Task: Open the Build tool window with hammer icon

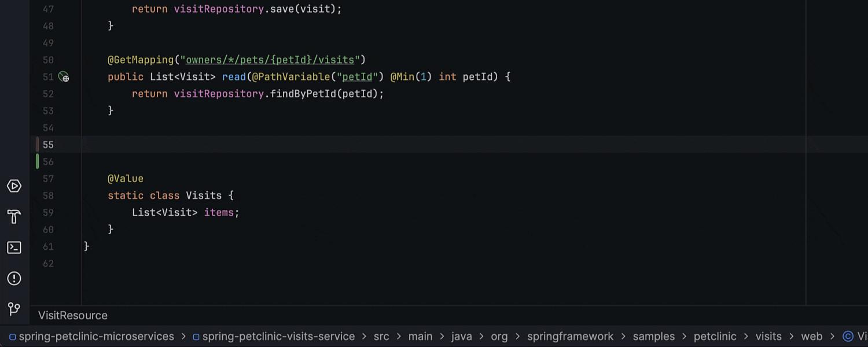Action: click(14, 217)
